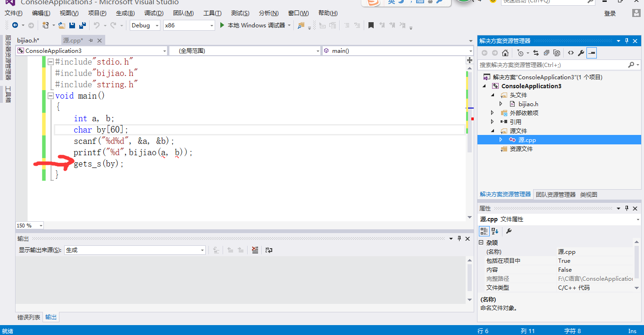
Task: Click the View Code angle-brackets icon
Action: [x=571, y=53]
